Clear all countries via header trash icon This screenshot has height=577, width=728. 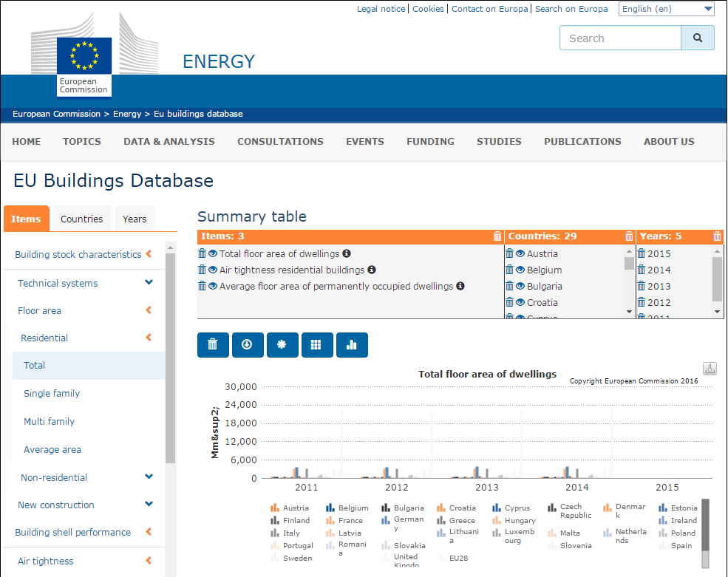[x=629, y=236]
